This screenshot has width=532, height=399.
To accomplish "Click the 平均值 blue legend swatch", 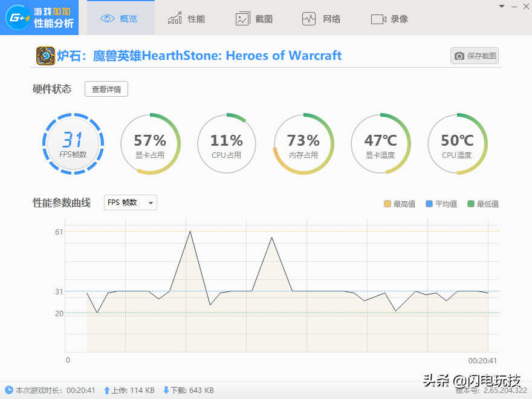I will 429,204.
